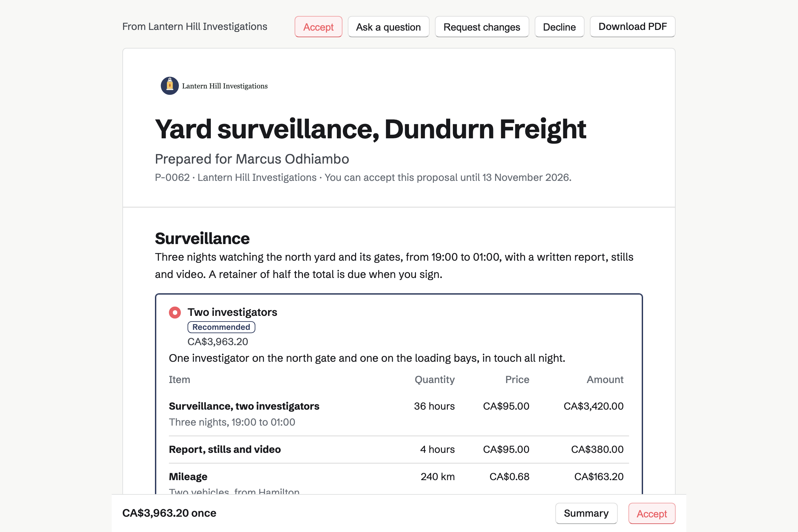Image resolution: width=798 pixels, height=532 pixels.
Task: Select the Two investigators radio option
Action: (175, 313)
